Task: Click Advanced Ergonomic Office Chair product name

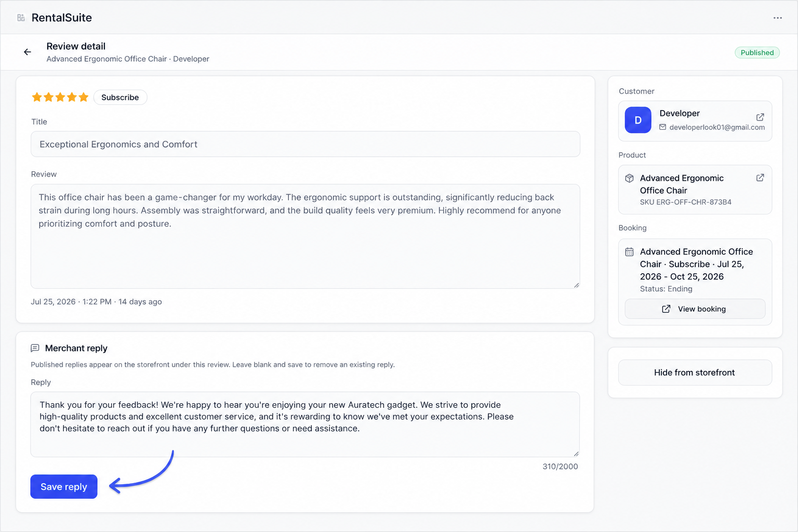Action: (682, 184)
